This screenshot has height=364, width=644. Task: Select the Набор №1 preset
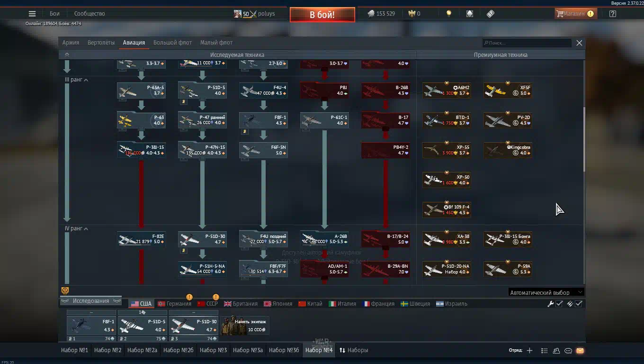75,350
